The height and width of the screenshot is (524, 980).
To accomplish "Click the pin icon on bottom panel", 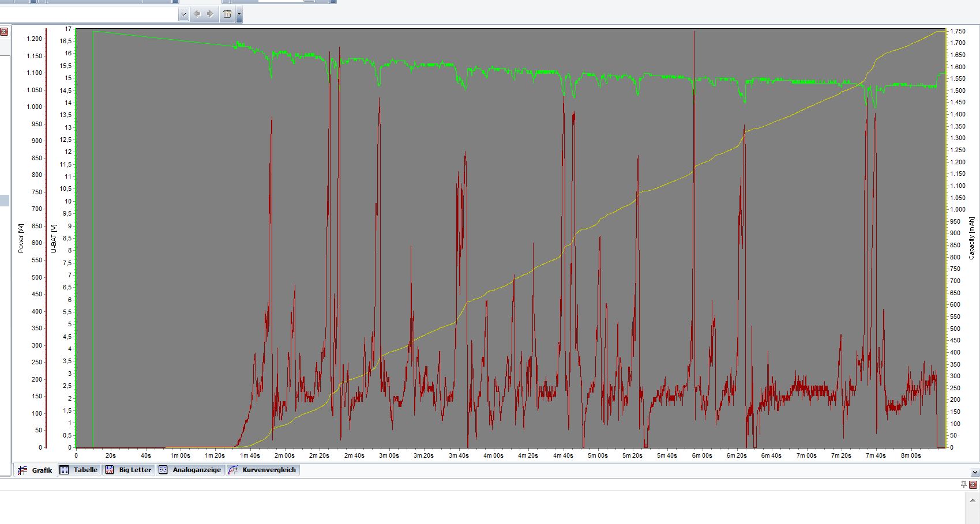I will click(963, 484).
